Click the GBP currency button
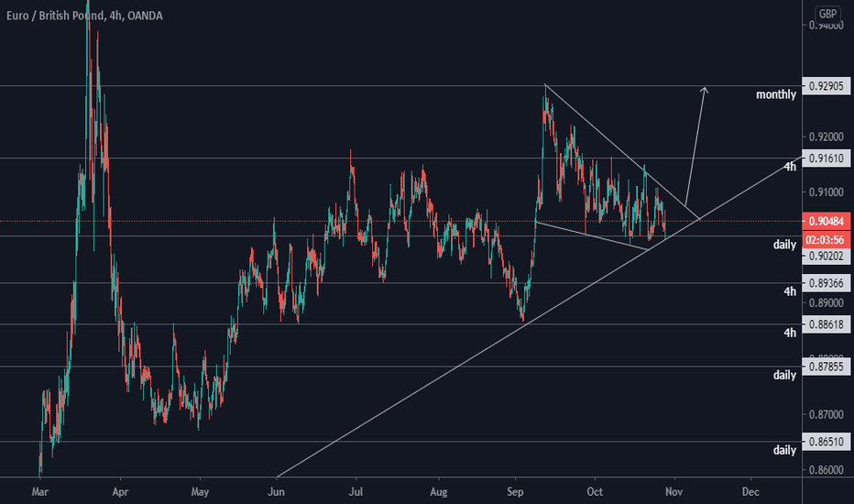 click(827, 14)
